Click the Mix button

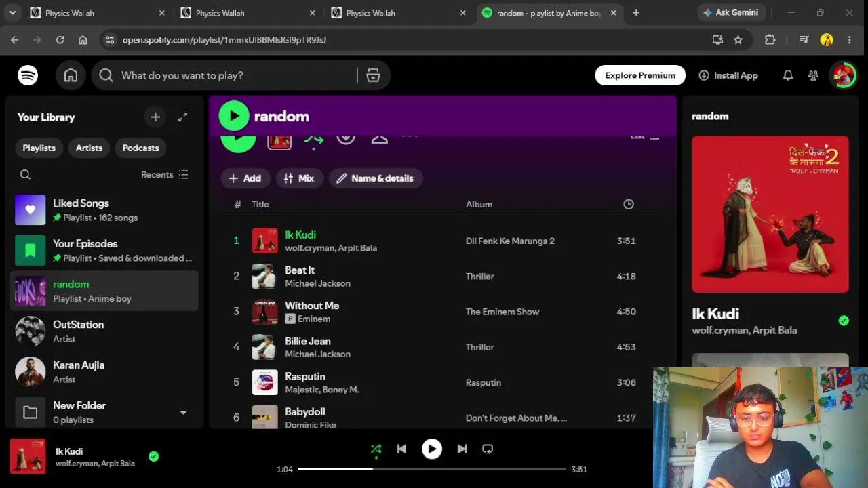click(x=299, y=178)
